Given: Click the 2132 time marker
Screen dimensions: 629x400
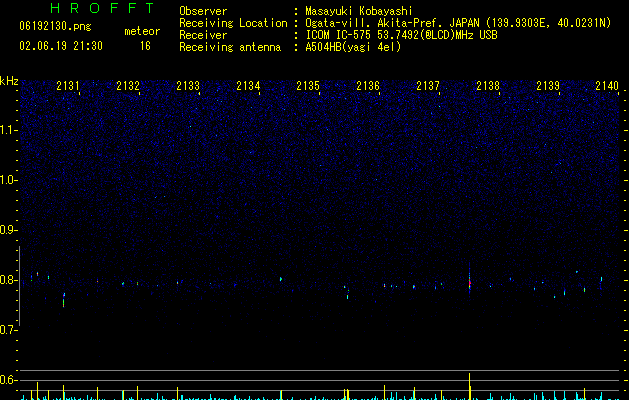Looking at the screenshot, I should coord(128,86).
